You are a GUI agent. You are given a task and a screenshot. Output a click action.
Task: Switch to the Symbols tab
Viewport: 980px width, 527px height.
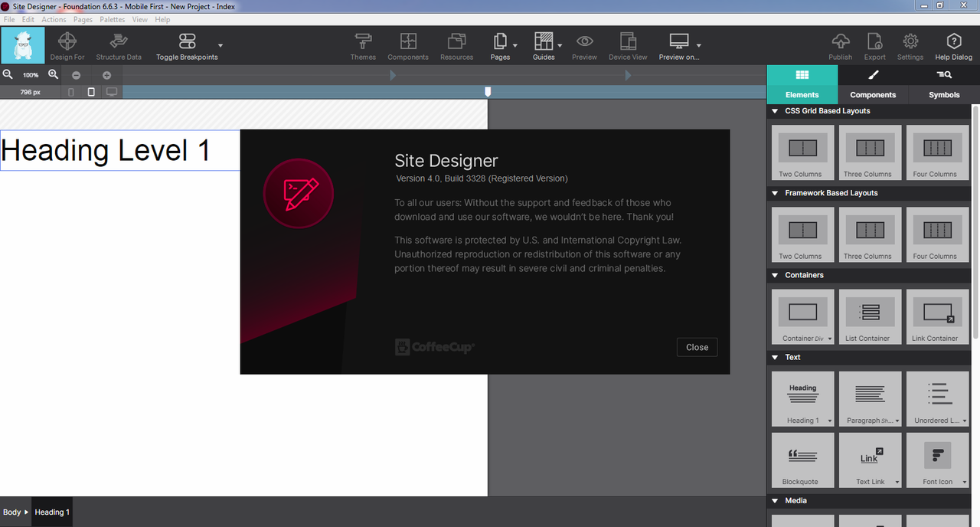click(x=944, y=84)
